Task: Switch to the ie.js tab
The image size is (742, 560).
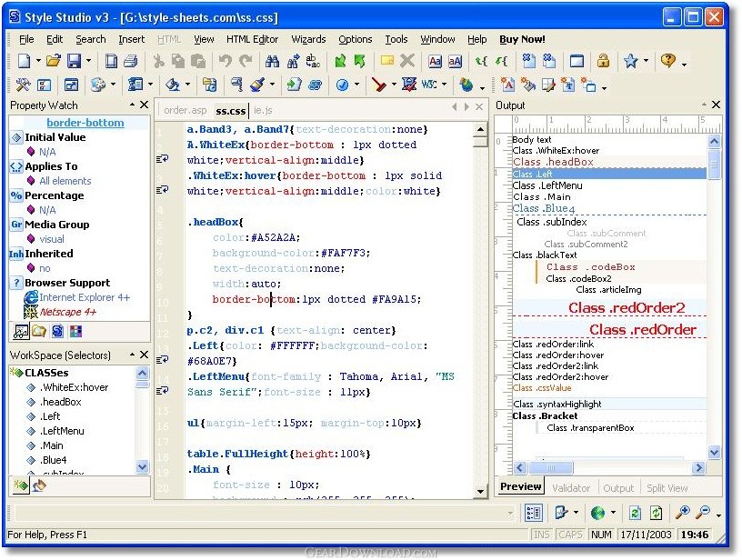Action: tap(263, 110)
